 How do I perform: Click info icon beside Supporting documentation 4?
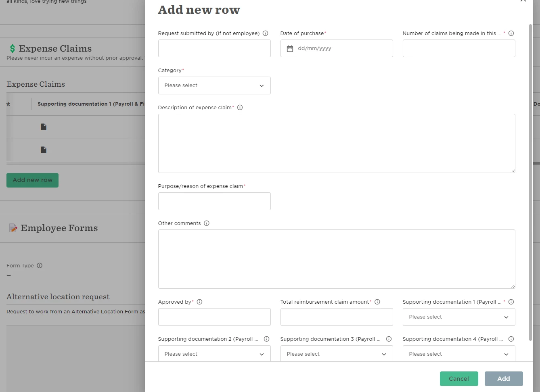click(x=511, y=339)
